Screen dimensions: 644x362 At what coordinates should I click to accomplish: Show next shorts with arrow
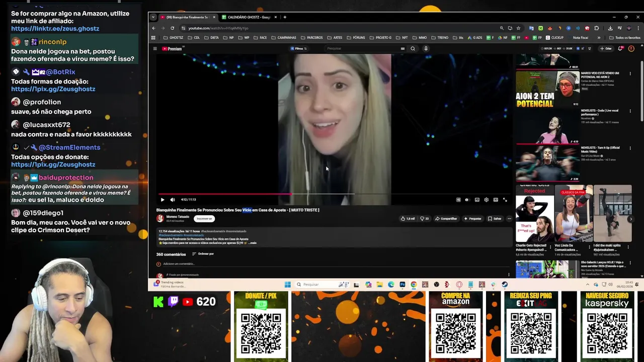(x=631, y=219)
